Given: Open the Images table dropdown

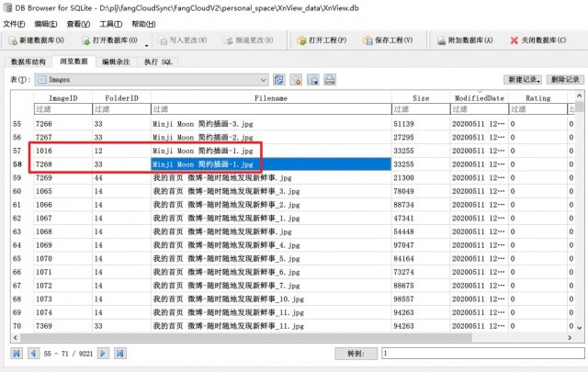Looking at the screenshot, I should coord(152,80).
